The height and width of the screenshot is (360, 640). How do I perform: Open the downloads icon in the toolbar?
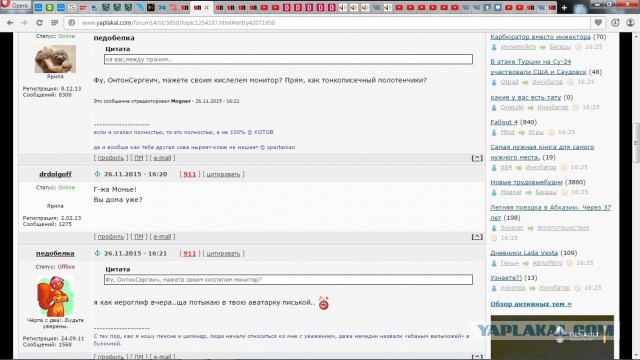[x=615, y=23]
